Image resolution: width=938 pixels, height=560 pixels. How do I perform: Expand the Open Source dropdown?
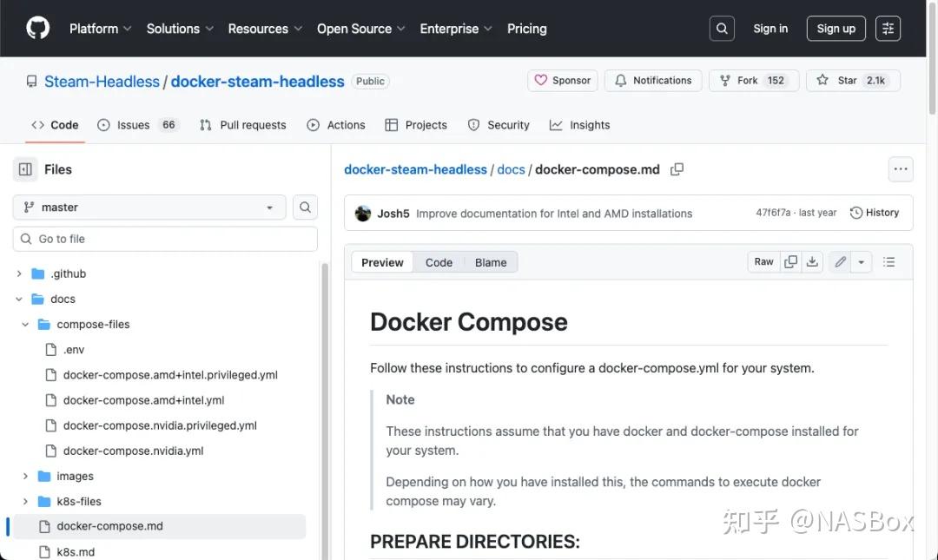coord(361,29)
